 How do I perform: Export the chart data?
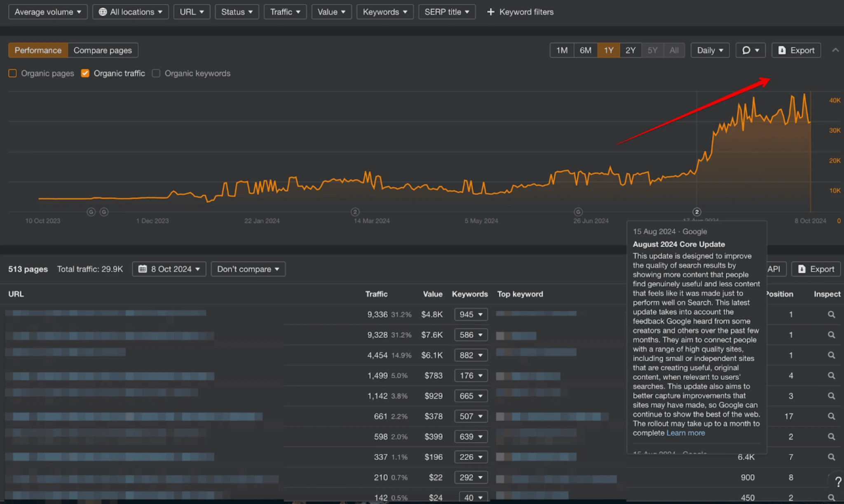[796, 50]
